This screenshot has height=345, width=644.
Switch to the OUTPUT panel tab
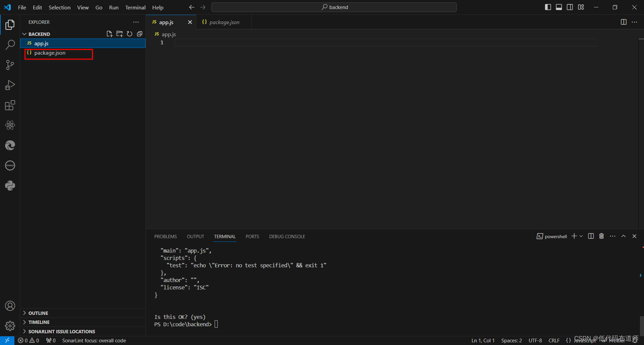click(196, 236)
